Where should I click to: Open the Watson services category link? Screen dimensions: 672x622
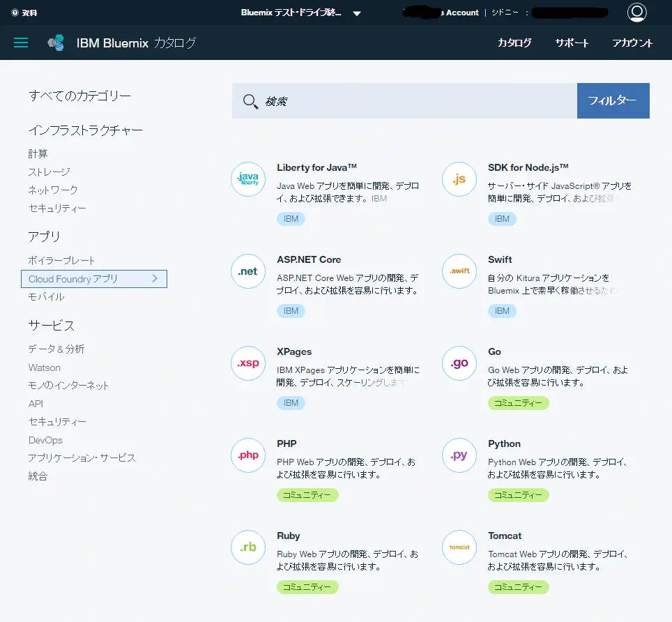click(x=45, y=367)
